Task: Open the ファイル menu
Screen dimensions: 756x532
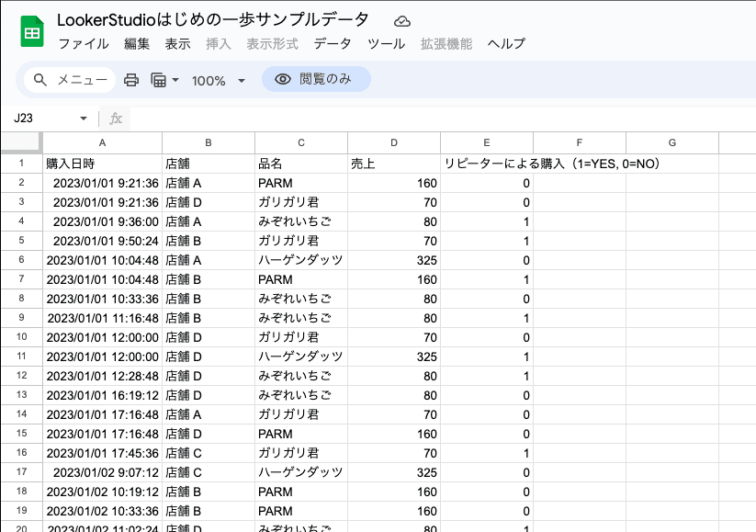Action: coord(83,44)
